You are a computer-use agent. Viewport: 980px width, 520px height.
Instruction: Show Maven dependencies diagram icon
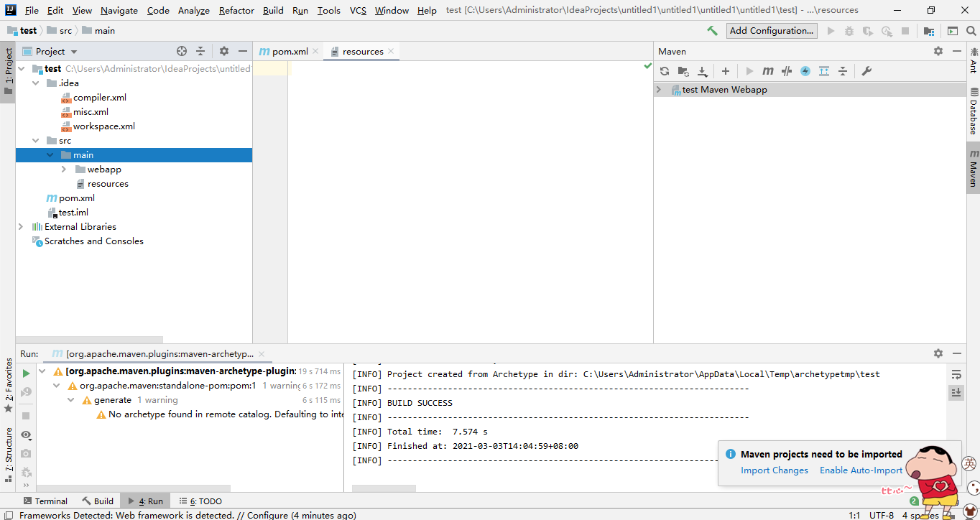(824, 71)
